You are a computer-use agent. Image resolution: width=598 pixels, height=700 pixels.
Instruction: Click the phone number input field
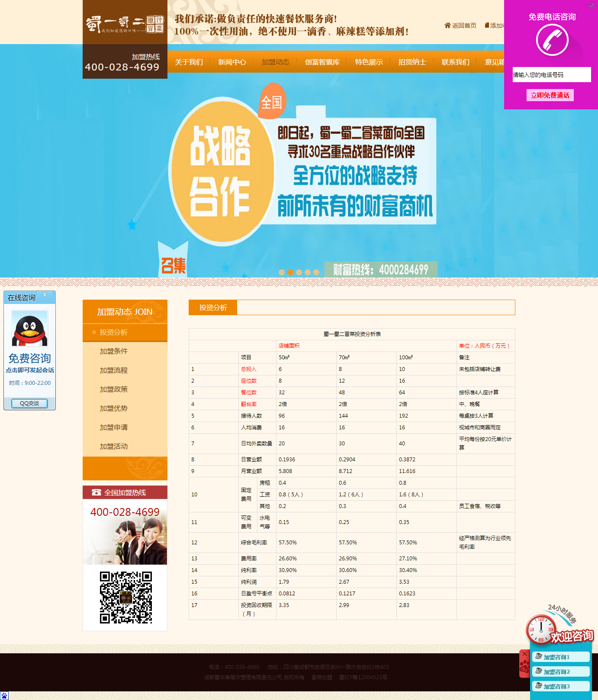click(552, 74)
